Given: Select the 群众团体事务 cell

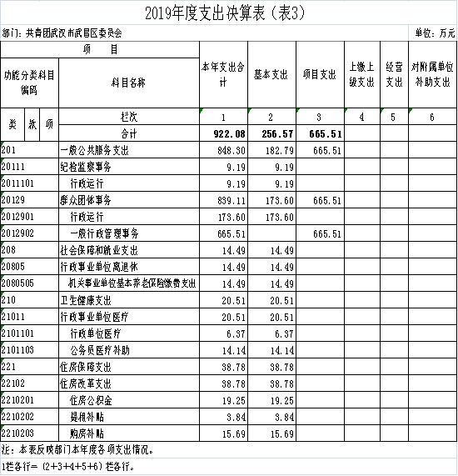Looking at the screenshot, I should click(x=129, y=200).
